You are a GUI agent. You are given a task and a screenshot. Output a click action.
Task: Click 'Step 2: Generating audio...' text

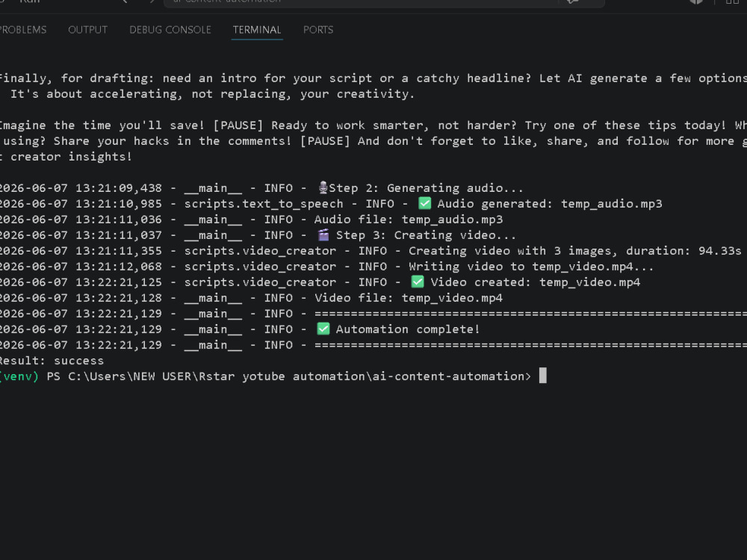point(426,187)
